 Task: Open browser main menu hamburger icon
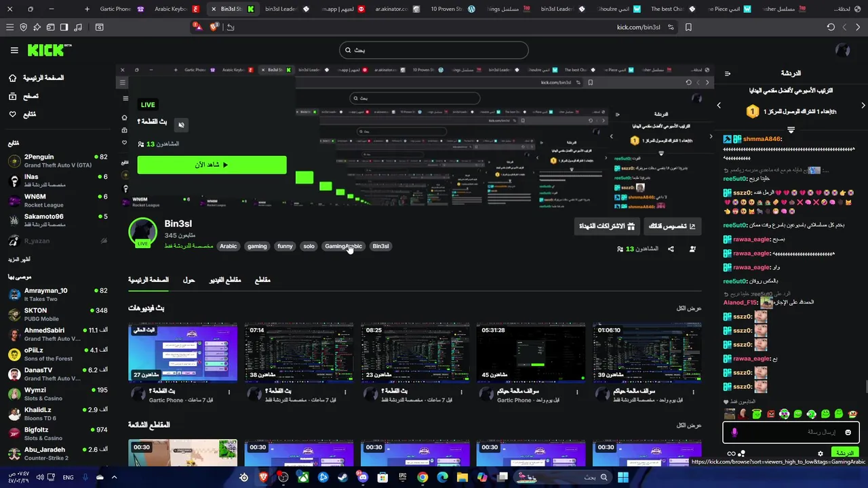point(9,27)
